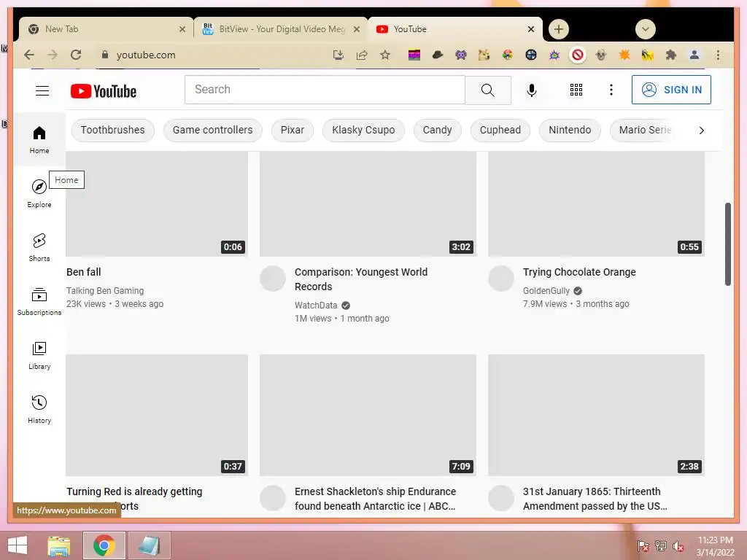Open the 0:55 video thumbnail
747x560 pixels.
597,204
